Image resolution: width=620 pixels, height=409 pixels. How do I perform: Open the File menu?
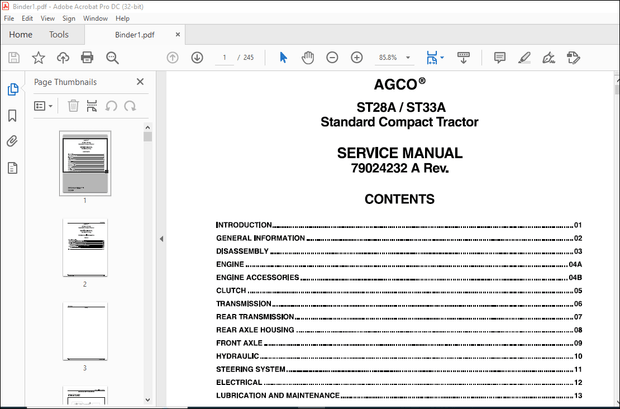tap(9, 19)
